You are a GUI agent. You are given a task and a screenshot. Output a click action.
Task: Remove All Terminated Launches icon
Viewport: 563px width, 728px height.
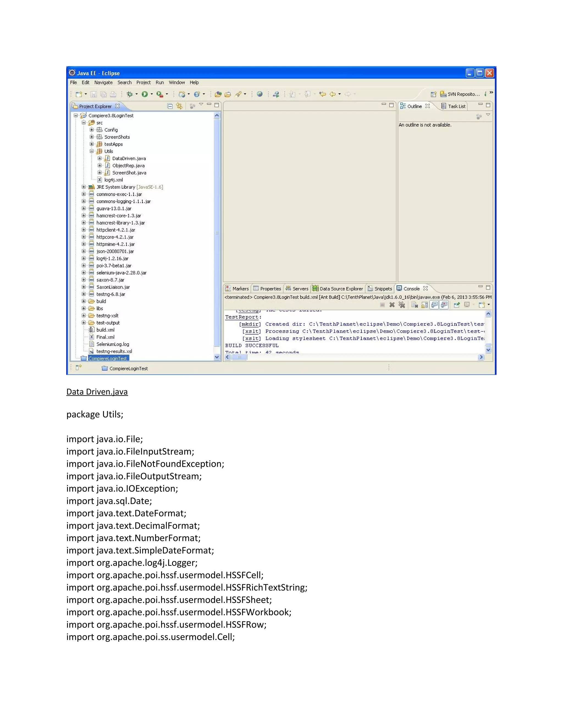(402, 305)
